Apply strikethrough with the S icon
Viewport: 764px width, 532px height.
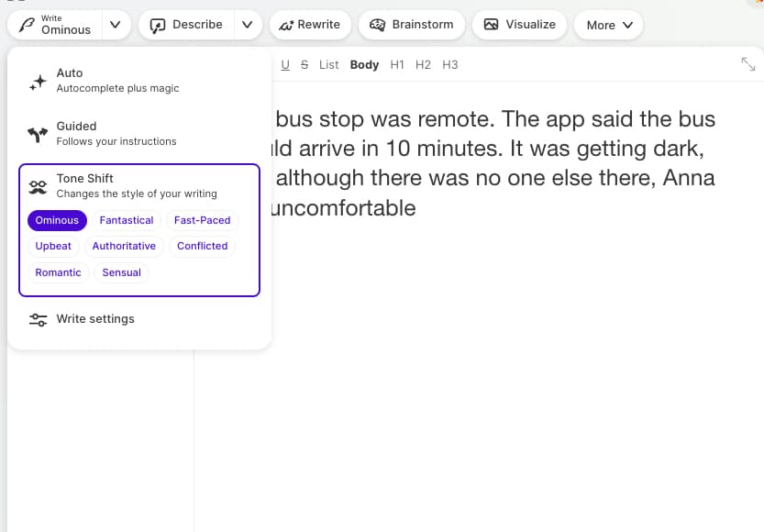(304, 64)
